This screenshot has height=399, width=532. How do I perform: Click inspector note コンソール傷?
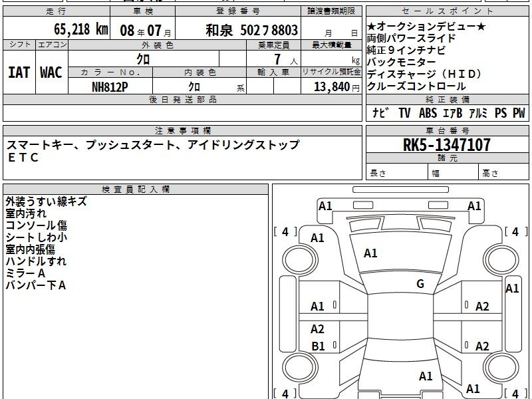click(x=36, y=225)
